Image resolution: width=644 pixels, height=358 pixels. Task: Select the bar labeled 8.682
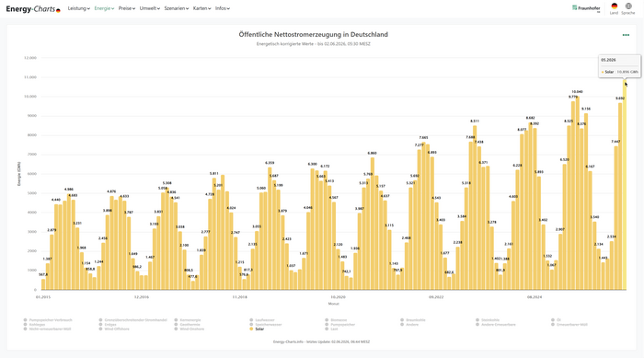tap(530, 205)
